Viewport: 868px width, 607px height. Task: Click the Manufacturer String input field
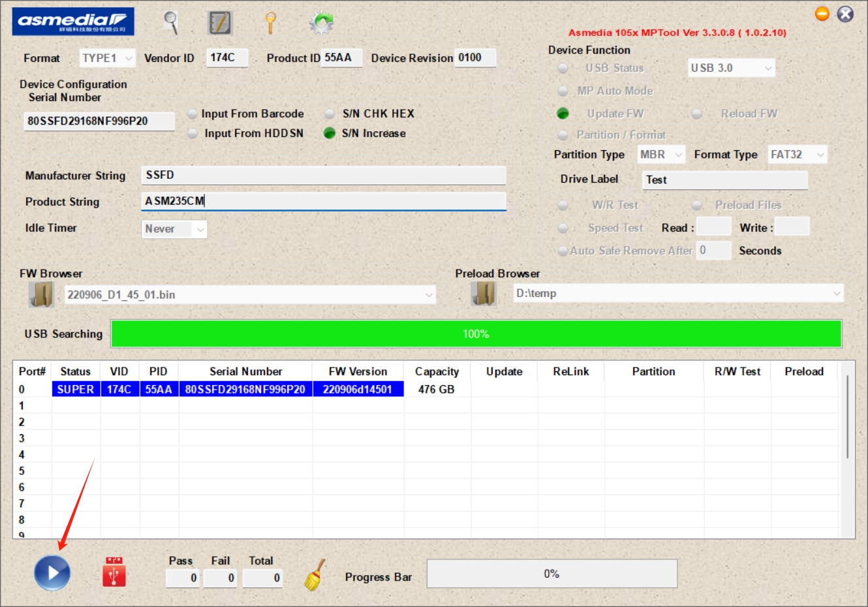[323, 175]
